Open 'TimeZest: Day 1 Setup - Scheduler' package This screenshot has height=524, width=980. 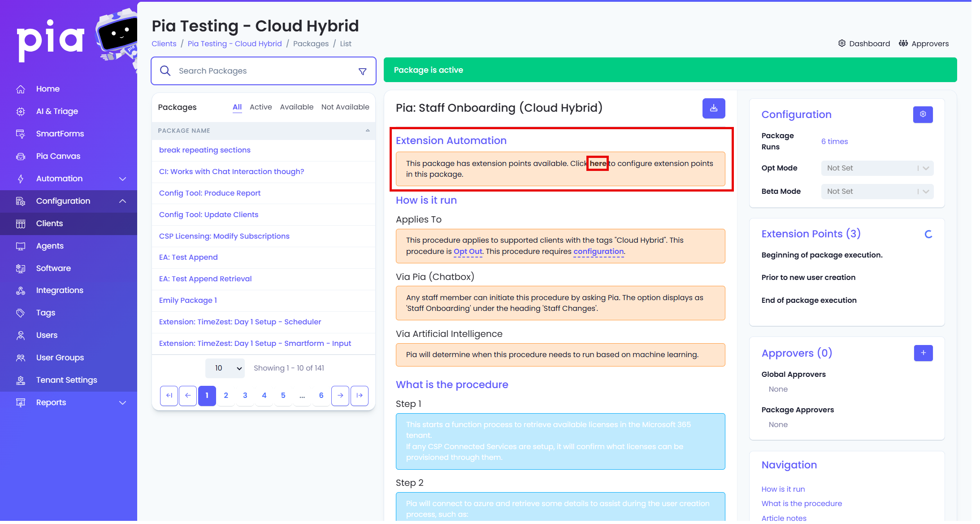[x=240, y=322]
